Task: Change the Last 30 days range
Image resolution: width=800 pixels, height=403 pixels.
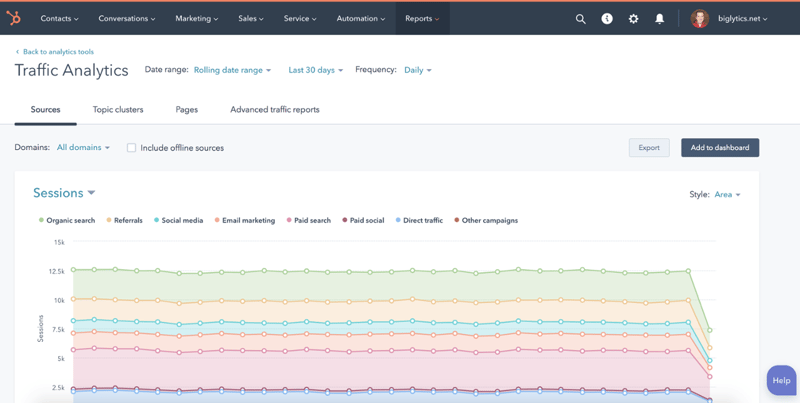Action: coord(315,70)
